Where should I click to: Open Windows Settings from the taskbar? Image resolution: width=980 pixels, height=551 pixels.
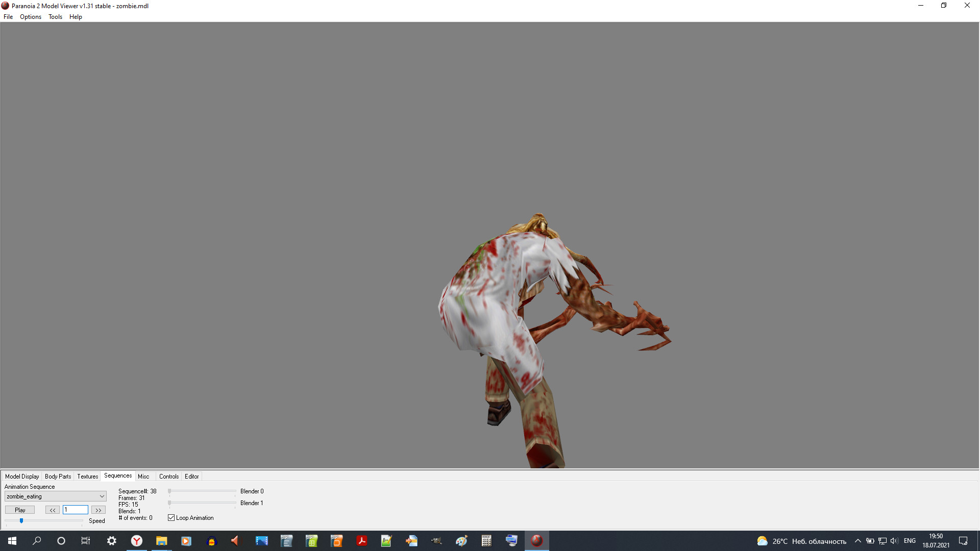click(111, 540)
